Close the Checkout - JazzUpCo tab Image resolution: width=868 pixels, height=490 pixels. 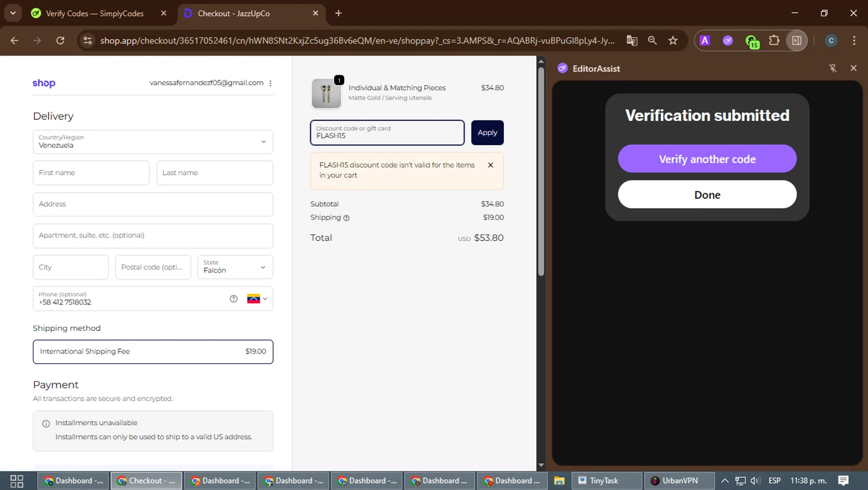coord(315,13)
